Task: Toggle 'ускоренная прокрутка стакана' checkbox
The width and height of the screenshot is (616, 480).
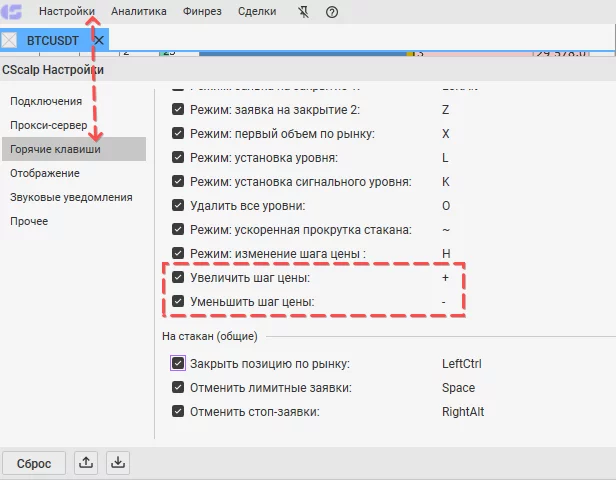Action: click(x=178, y=229)
